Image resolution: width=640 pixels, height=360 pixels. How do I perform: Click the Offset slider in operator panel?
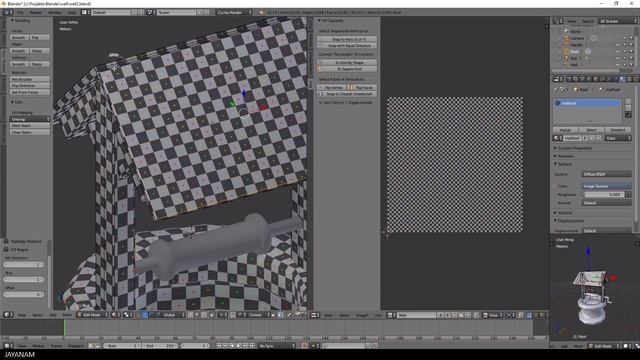(24, 294)
